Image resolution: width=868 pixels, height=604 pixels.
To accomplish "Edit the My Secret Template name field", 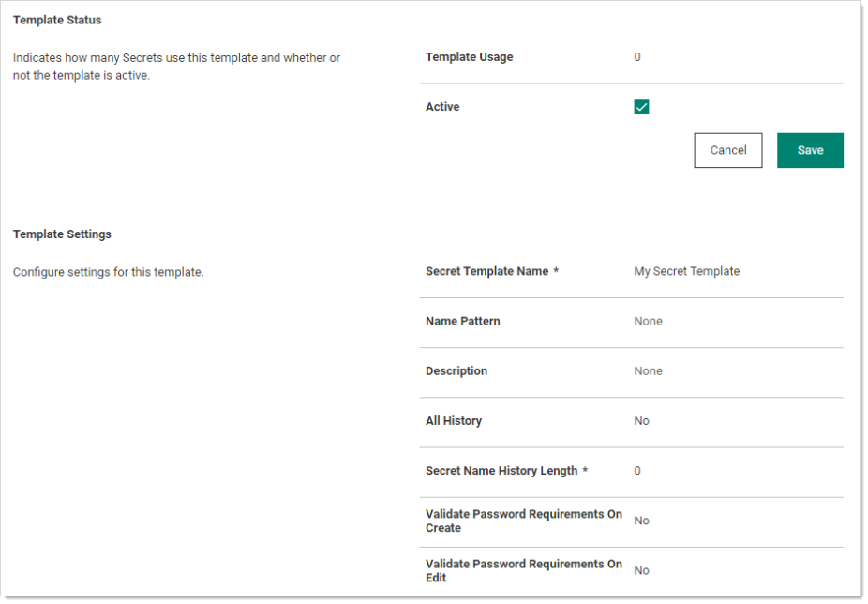I will tap(686, 271).
